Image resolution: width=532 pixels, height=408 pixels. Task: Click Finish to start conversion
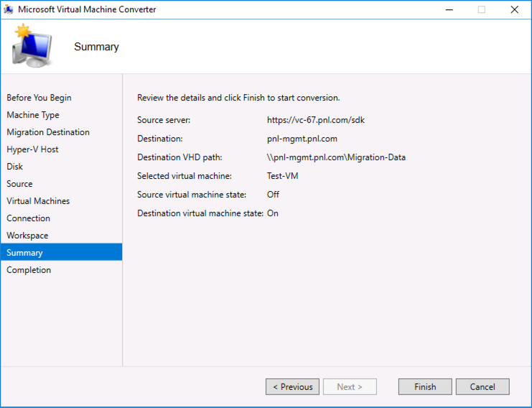click(x=425, y=387)
